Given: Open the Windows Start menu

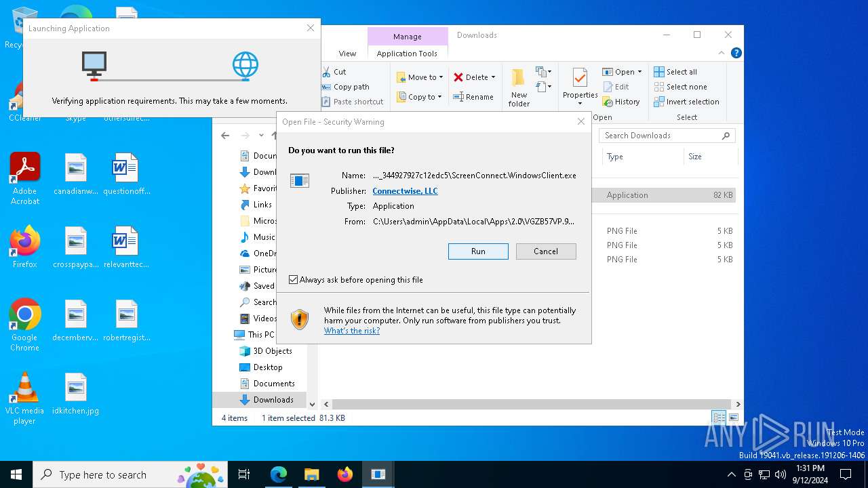Looking at the screenshot, I should 16,474.
